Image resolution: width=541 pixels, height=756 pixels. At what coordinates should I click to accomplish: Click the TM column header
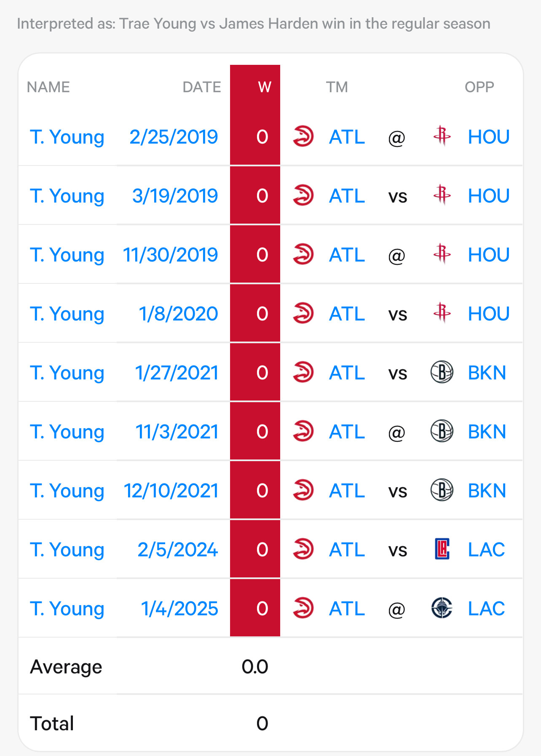(x=337, y=87)
